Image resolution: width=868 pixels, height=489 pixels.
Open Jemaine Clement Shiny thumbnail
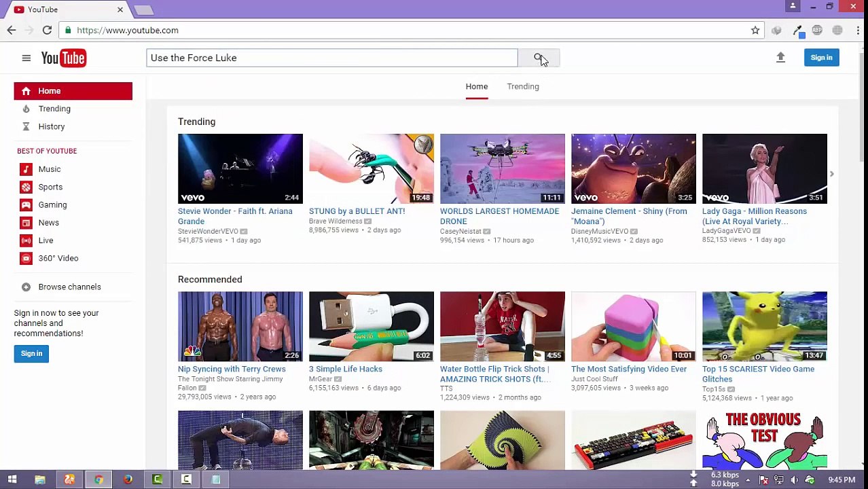tap(634, 168)
